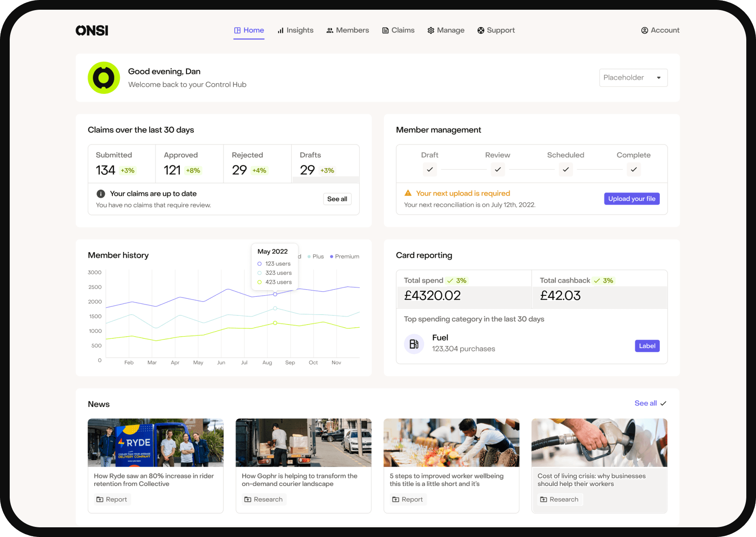The width and height of the screenshot is (756, 537).
Task: Click the icon on wellbeing article's Report tag
Action: pos(395,499)
